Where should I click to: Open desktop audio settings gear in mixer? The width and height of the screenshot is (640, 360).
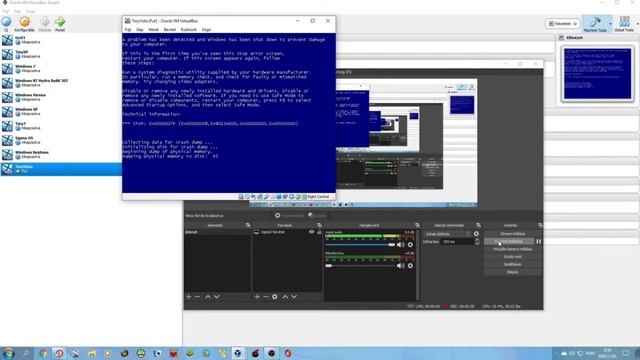point(410,244)
